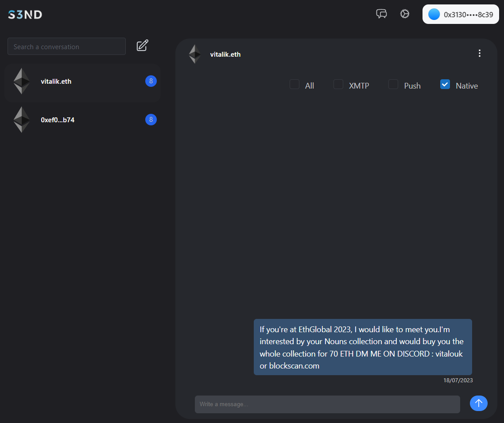Enable the All message filter

(x=294, y=84)
